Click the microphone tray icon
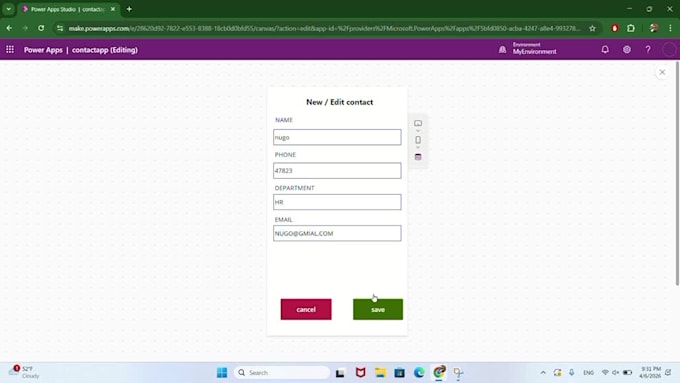This screenshot has width=680, height=383. [x=572, y=373]
